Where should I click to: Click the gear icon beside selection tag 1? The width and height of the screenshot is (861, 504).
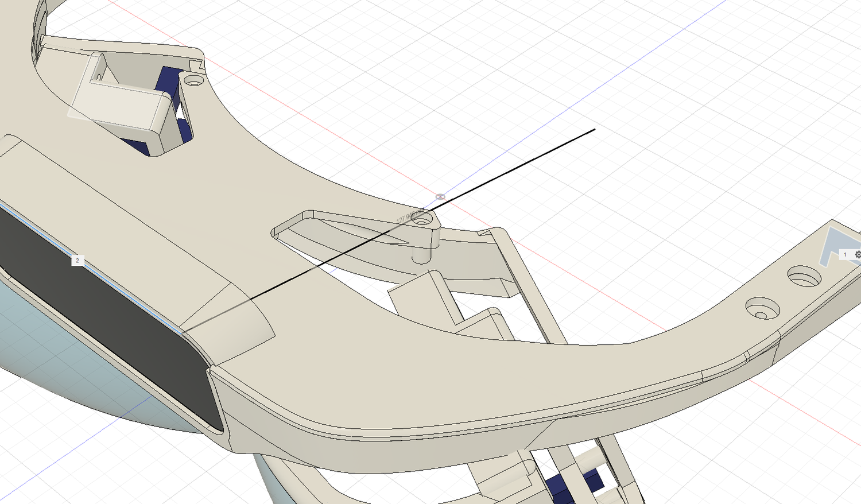[858, 254]
